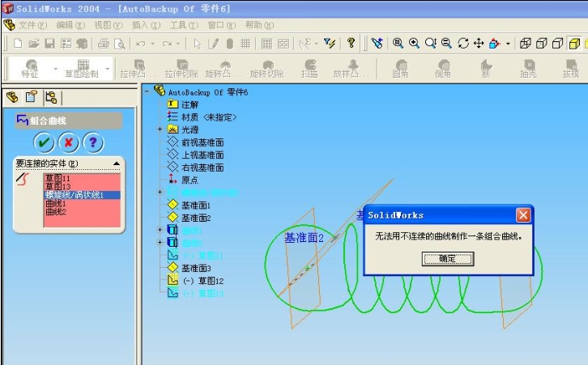The image size is (588, 365).
Task: Click the Pan move arrows icon
Action: click(x=479, y=43)
